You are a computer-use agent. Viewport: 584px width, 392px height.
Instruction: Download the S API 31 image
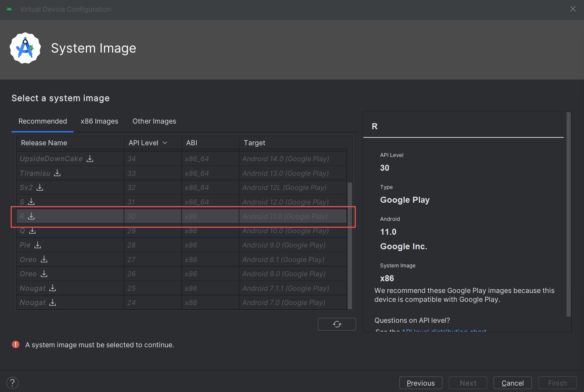31,202
